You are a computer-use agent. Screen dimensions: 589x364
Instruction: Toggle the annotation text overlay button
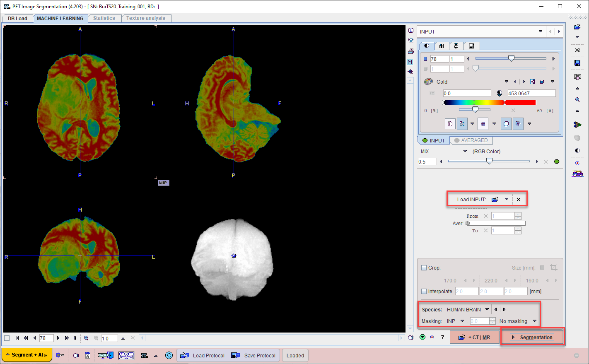[x=518, y=124]
